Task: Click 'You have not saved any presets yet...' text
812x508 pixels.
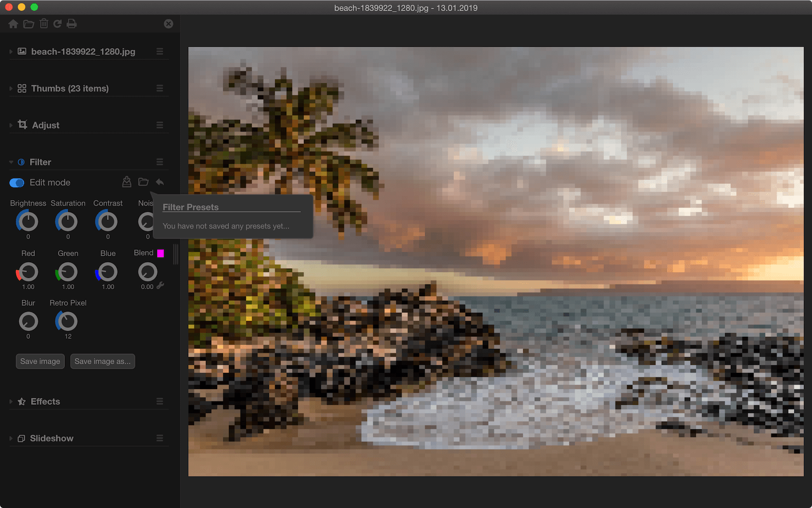Action: [x=226, y=226]
